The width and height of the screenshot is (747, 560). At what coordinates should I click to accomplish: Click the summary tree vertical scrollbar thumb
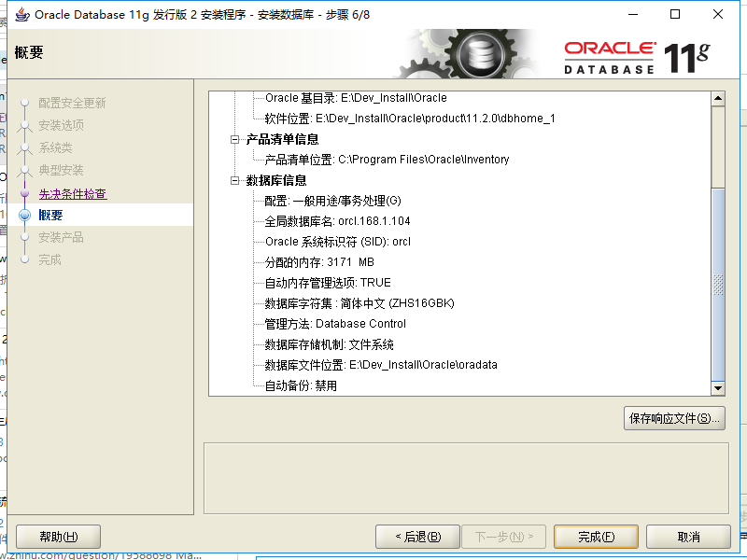click(x=718, y=284)
